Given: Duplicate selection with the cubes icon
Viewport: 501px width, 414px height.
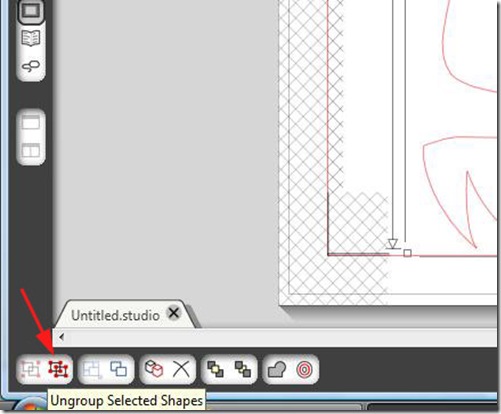Looking at the screenshot, I should [x=154, y=368].
